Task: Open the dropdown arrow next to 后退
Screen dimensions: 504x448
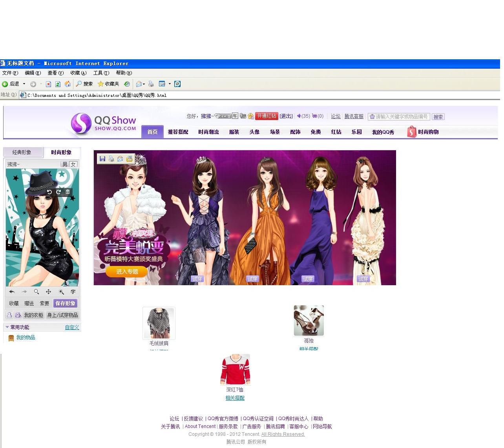Action: click(24, 84)
